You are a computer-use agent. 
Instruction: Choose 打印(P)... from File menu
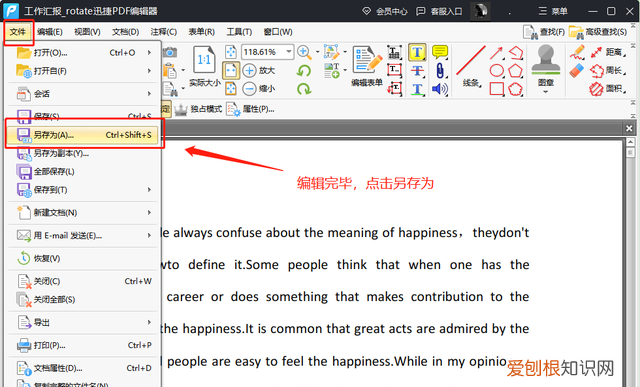click(82, 345)
